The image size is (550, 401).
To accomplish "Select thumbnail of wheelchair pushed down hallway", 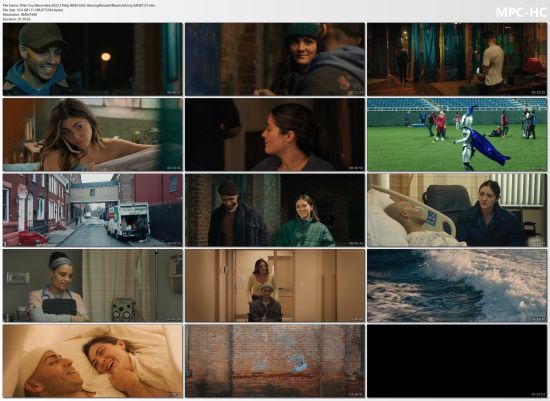I will (275, 286).
